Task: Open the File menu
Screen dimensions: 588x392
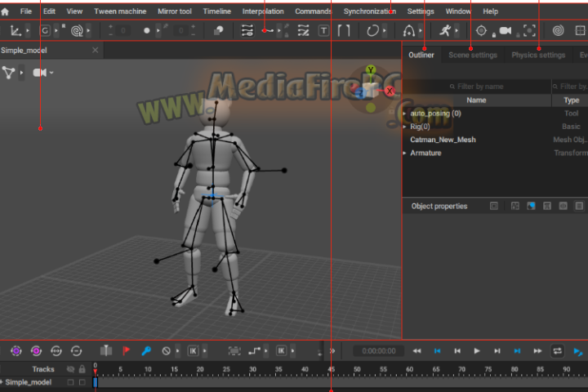Action: 26,11
